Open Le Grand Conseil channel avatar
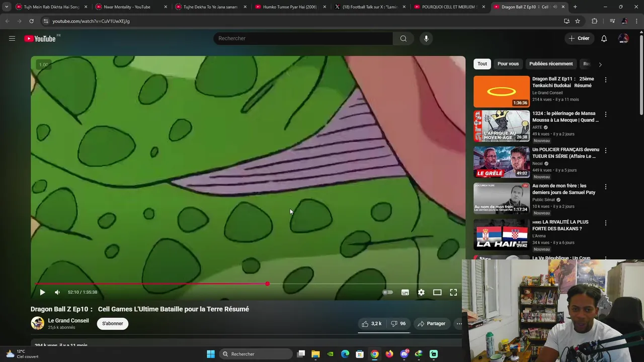Viewport: 644px width, 362px height. point(38,323)
